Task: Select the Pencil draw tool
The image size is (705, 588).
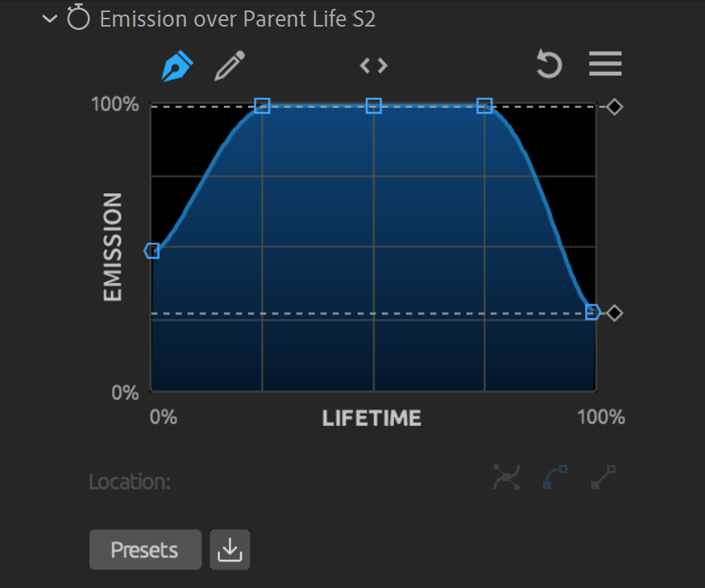Action: [x=230, y=65]
